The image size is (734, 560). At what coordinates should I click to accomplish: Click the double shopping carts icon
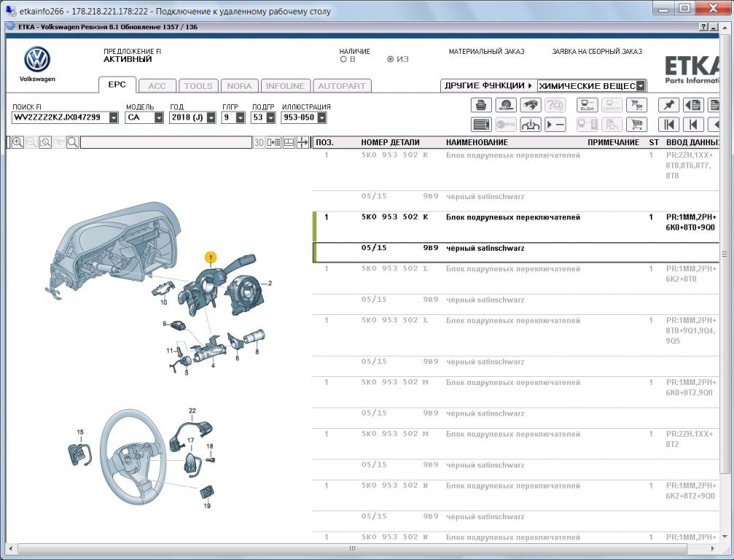coord(636,105)
